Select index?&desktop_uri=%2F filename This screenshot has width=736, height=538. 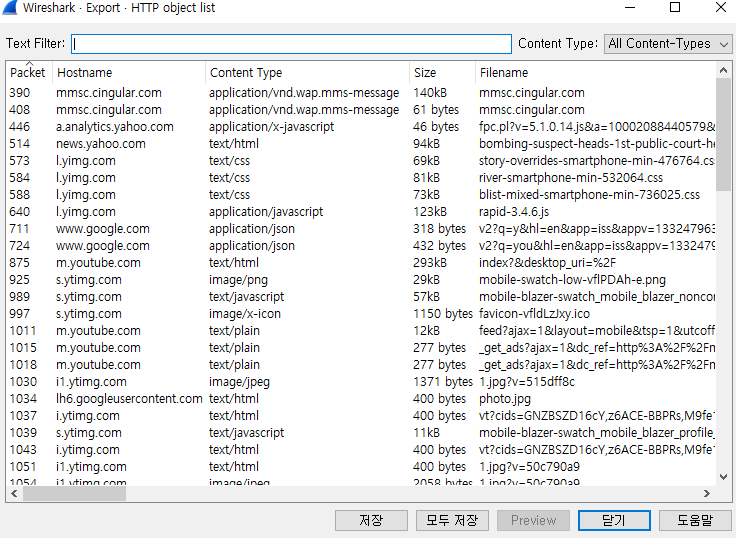click(x=547, y=263)
